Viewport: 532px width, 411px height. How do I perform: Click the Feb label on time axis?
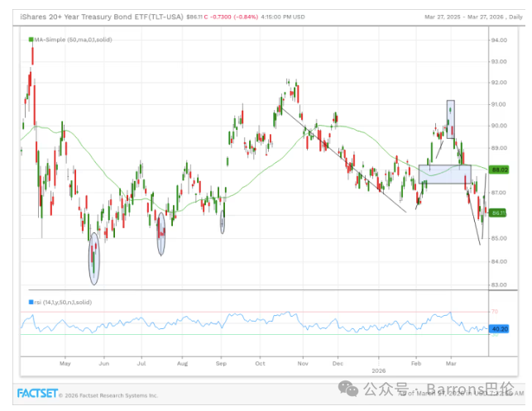pyautogui.click(x=416, y=364)
